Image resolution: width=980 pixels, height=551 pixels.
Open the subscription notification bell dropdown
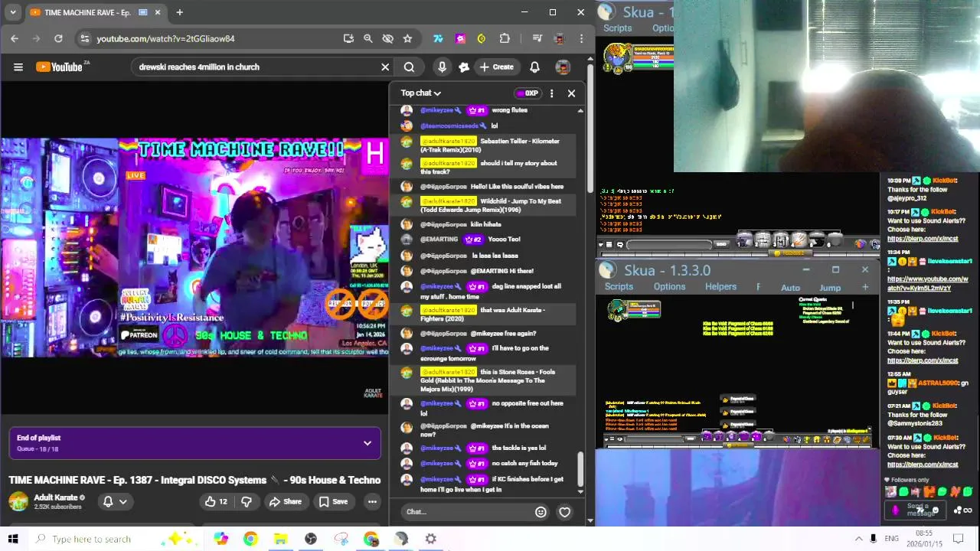115,502
